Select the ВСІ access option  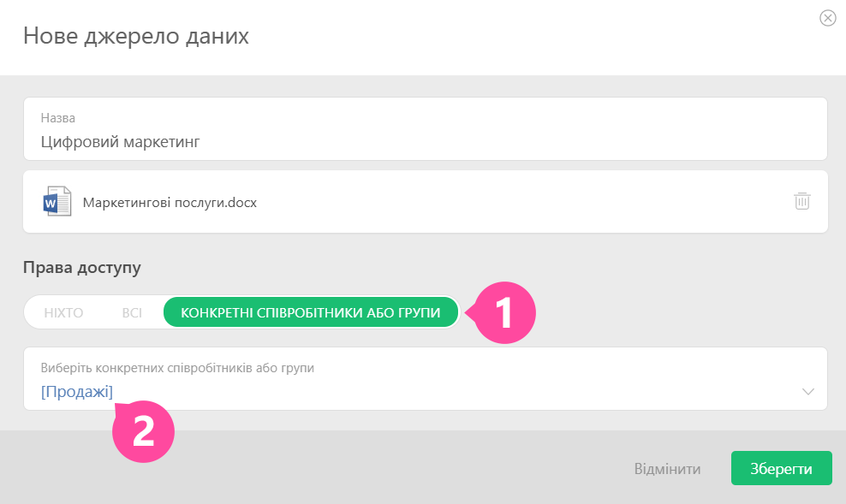click(x=132, y=313)
